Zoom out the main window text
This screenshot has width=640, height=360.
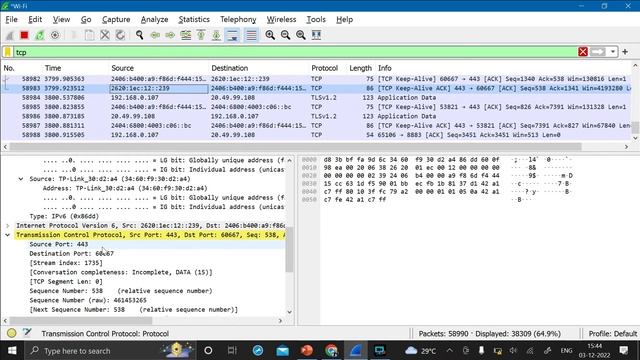[x=285, y=36]
